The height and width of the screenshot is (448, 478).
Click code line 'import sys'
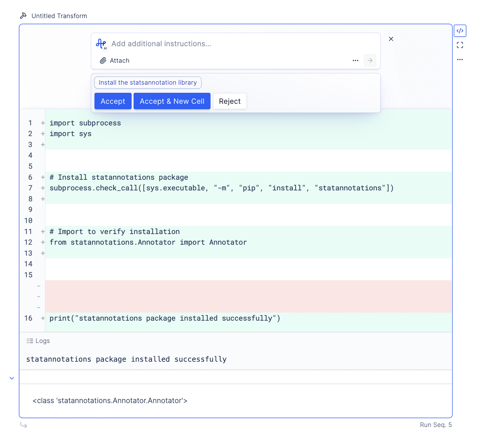pos(71,134)
